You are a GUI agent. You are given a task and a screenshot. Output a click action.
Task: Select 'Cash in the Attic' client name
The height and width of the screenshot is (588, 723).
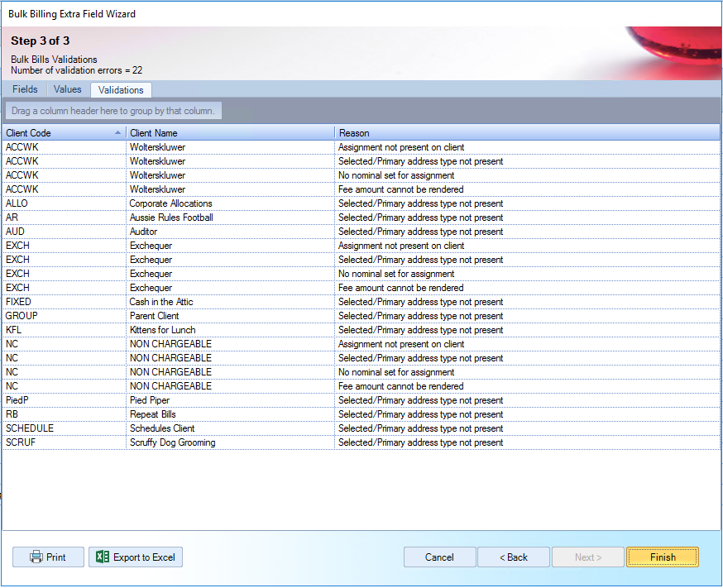230,302
